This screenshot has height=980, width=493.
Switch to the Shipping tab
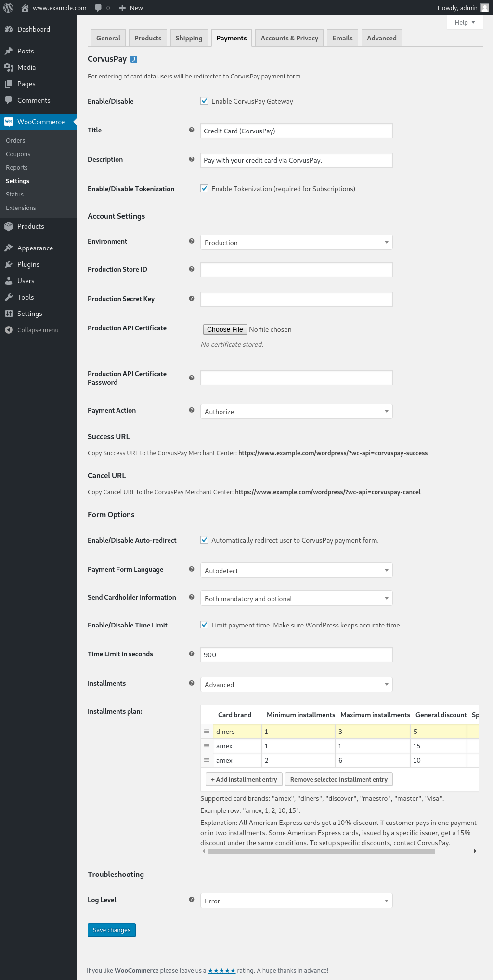(189, 38)
